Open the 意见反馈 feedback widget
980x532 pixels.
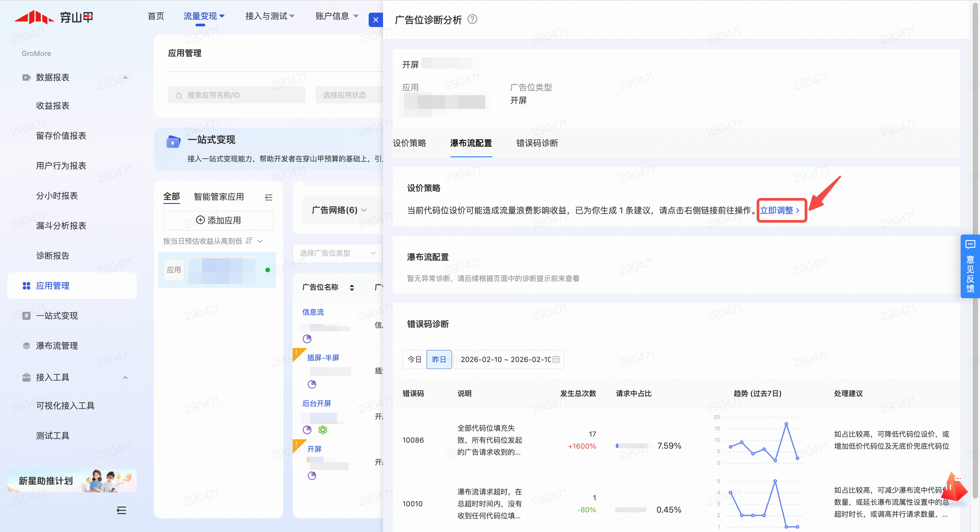tap(970, 266)
